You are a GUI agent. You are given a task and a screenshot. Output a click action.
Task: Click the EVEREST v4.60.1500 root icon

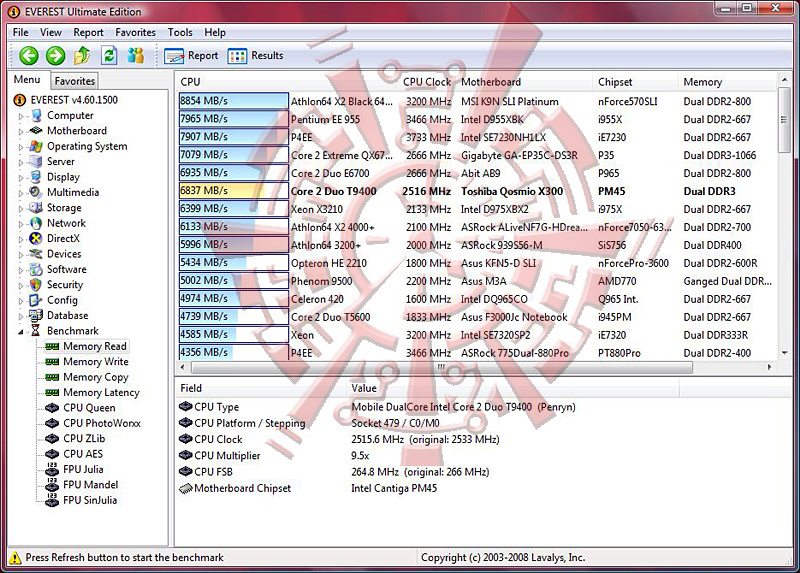click(x=19, y=100)
